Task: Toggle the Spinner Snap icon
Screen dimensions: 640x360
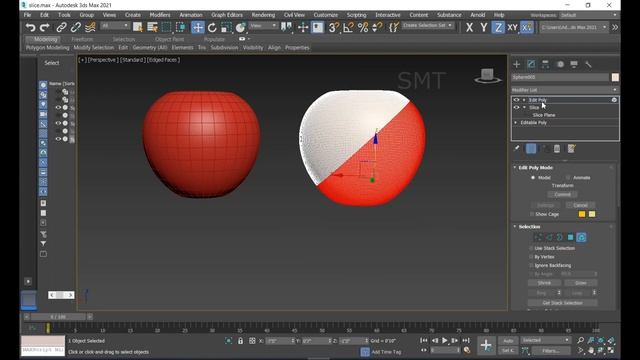Action: [x=378, y=27]
